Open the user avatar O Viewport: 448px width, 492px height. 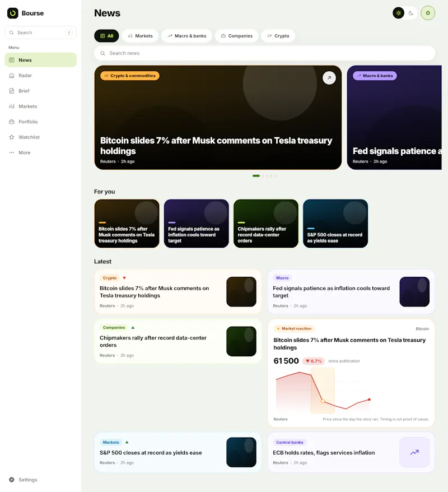[428, 13]
